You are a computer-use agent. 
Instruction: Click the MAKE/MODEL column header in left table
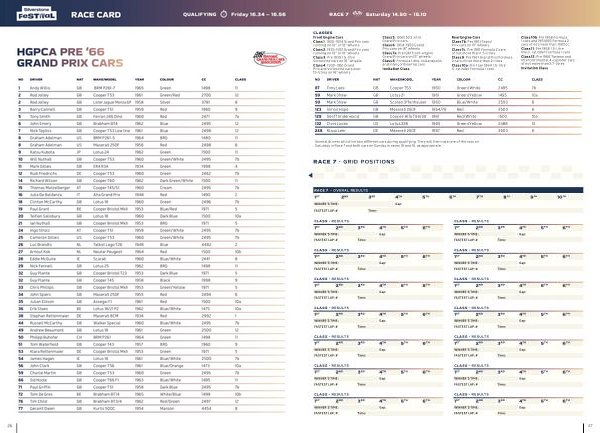click(x=104, y=80)
